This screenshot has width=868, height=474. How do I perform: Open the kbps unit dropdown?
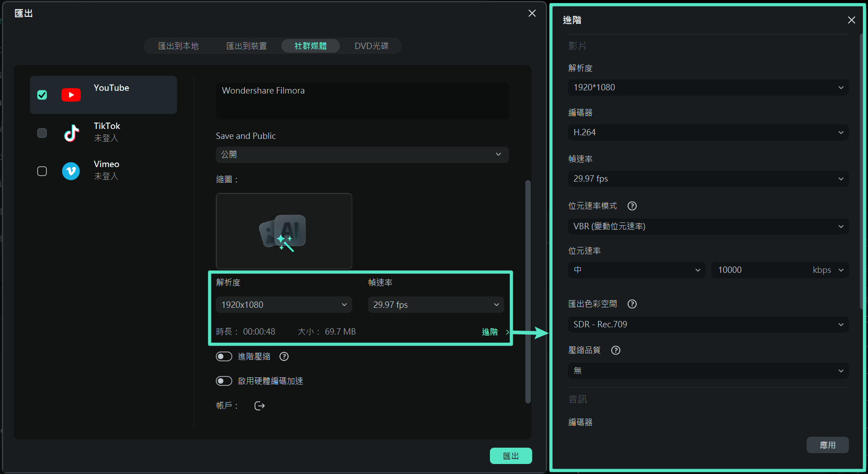[829, 270]
